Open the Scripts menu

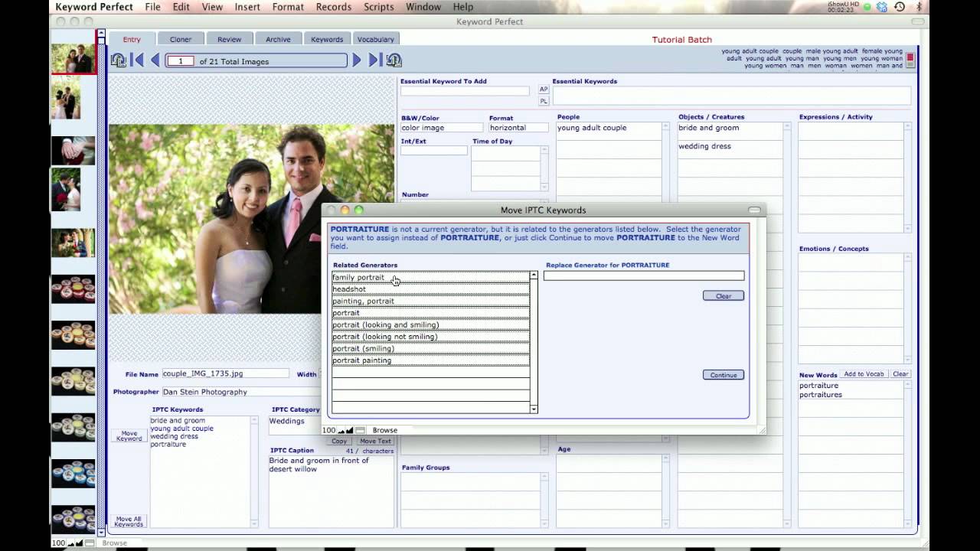[378, 7]
